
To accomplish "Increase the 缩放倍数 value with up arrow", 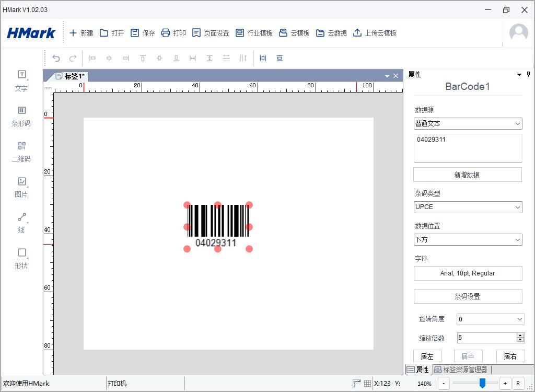I will 520,336.
